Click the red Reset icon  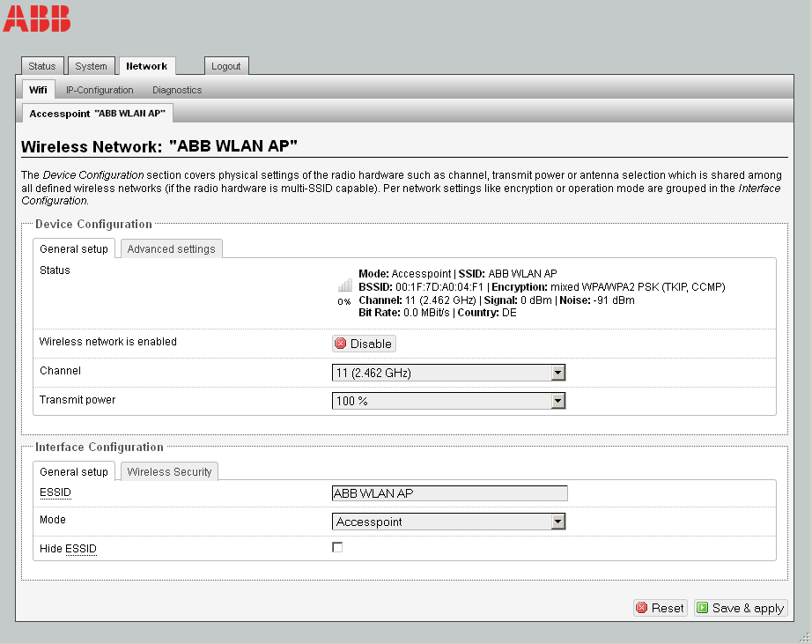(x=642, y=608)
